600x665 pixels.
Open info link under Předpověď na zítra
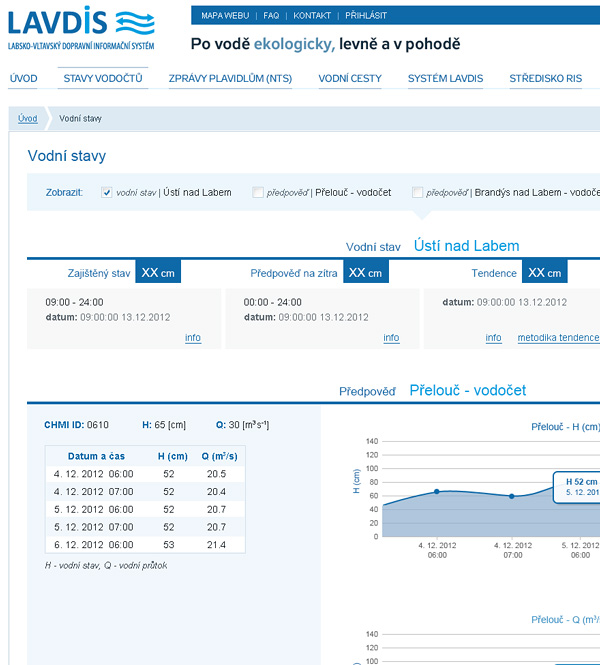click(391, 338)
